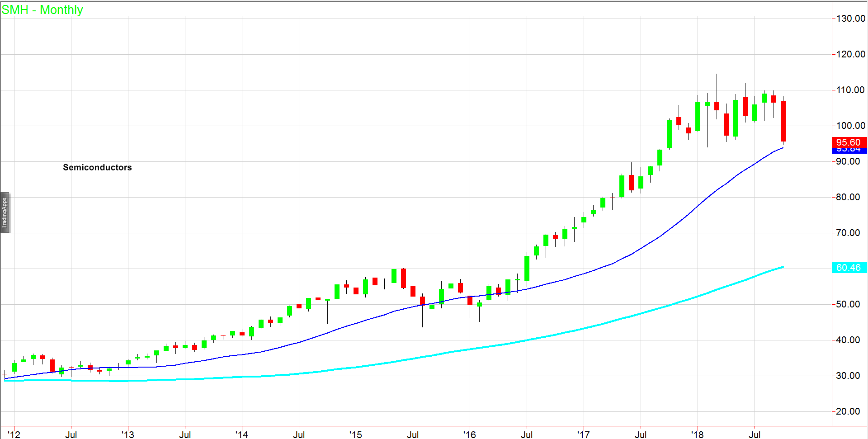Click the '18 label on time axis
Screen dimensions: 868x439
698,434
